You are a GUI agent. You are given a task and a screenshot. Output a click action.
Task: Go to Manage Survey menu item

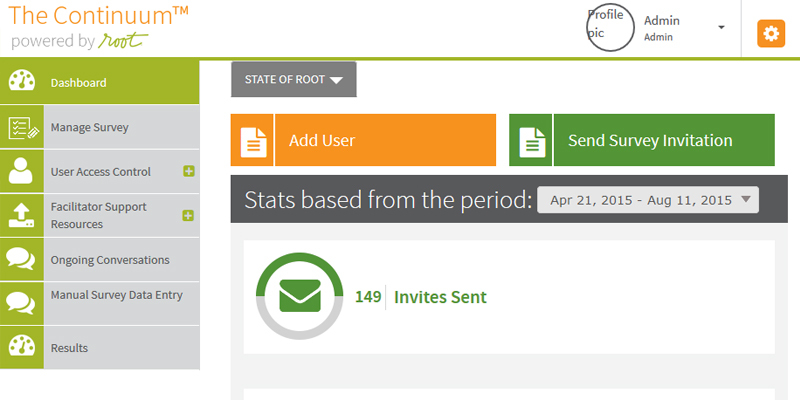click(90, 127)
